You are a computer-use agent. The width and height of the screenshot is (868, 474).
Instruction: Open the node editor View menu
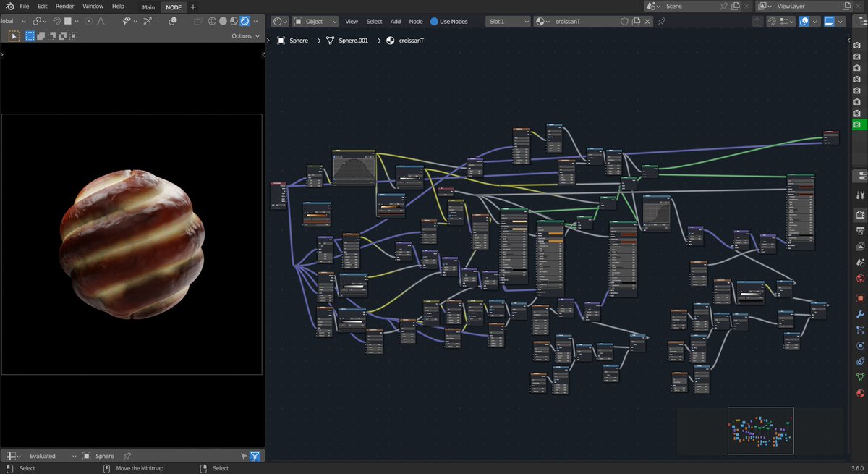click(x=352, y=22)
